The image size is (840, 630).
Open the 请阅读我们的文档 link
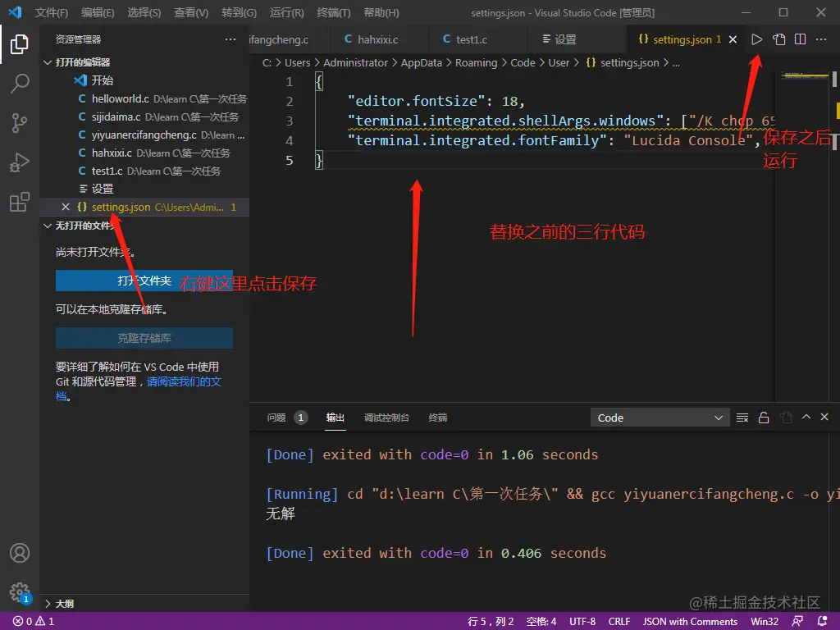pos(184,381)
